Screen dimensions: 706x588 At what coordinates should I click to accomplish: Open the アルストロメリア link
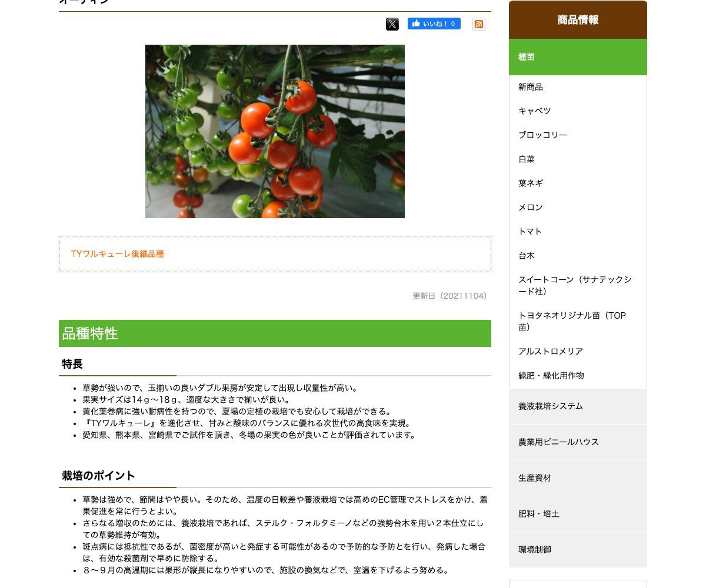[551, 352]
